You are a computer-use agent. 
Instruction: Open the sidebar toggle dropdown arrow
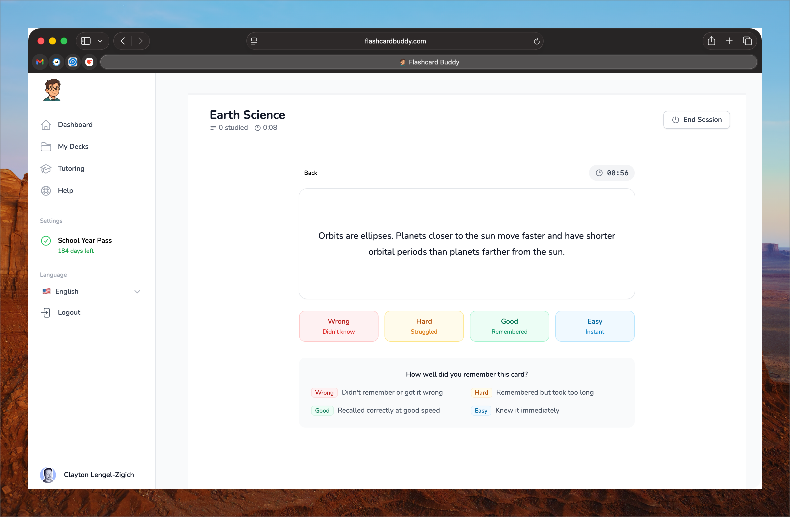pos(100,41)
